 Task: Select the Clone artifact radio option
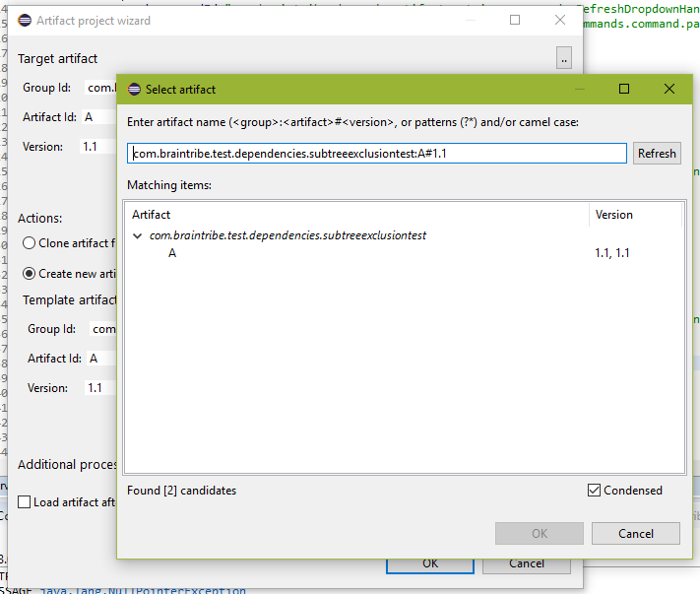pyautogui.click(x=31, y=243)
